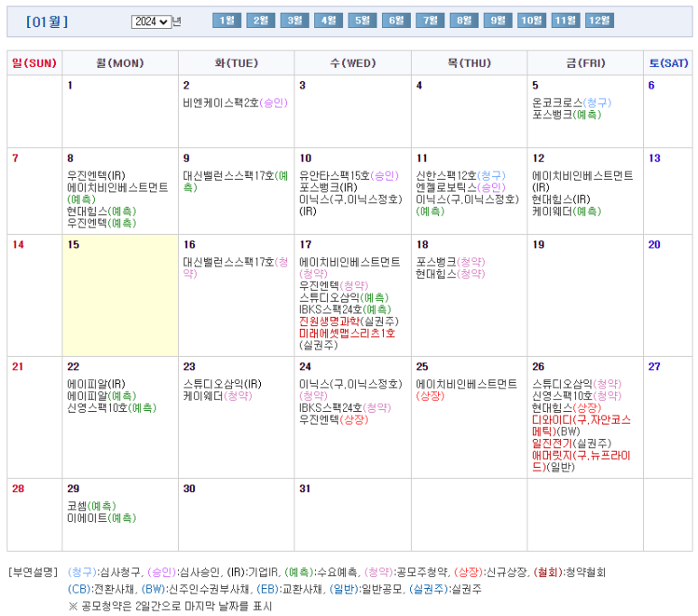Screen dimensions: 698x616
Task: Switch to 4월 month tab
Action: coord(329,21)
